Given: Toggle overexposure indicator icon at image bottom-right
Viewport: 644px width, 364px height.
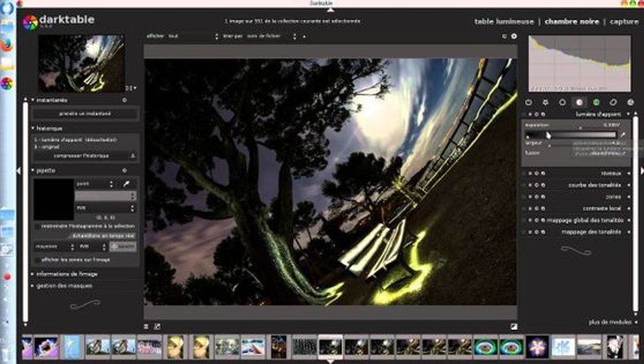Looking at the screenshot, I should coord(514,327).
